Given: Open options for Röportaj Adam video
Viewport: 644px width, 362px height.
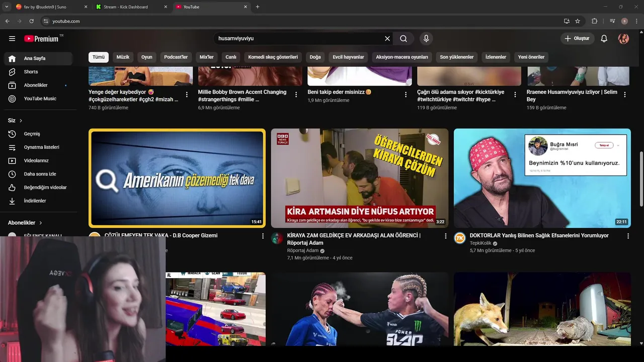Looking at the screenshot, I should click(445, 236).
